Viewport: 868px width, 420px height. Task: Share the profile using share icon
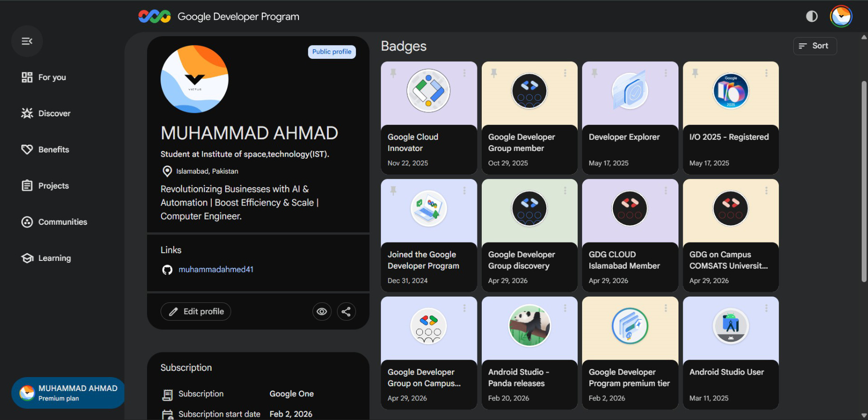[x=346, y=312]
